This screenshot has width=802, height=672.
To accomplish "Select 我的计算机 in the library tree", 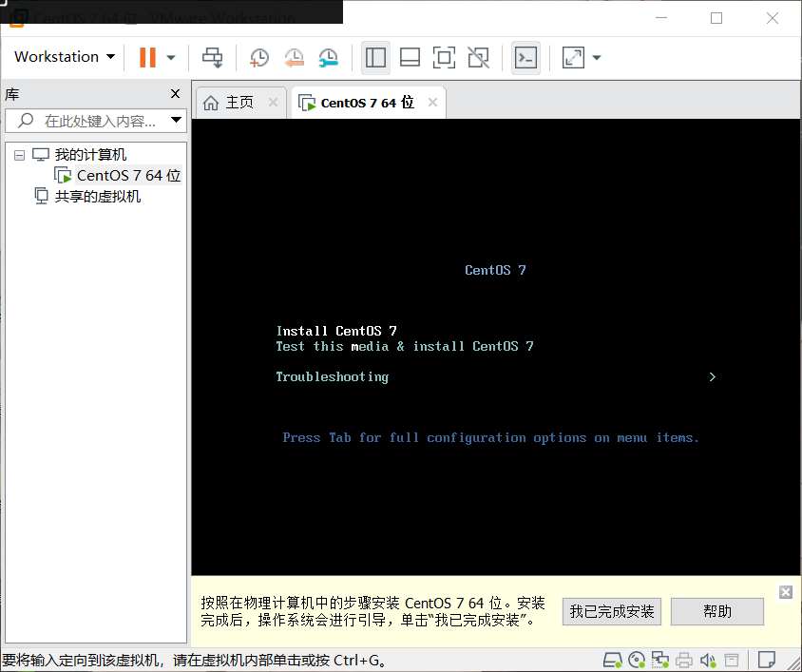I will 90,155.
